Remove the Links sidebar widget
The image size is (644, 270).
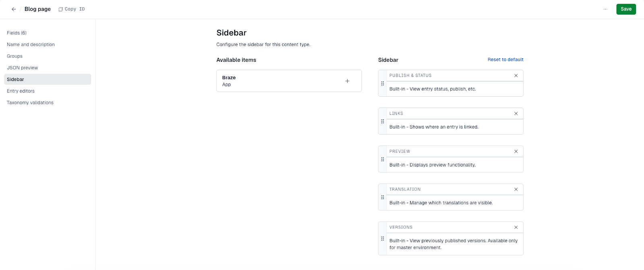[516, 114]
